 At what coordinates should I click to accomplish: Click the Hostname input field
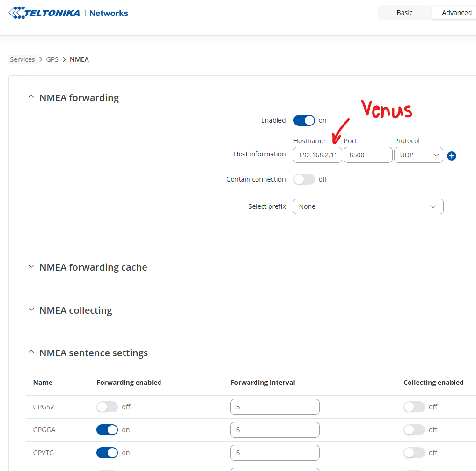coord(317,155)
